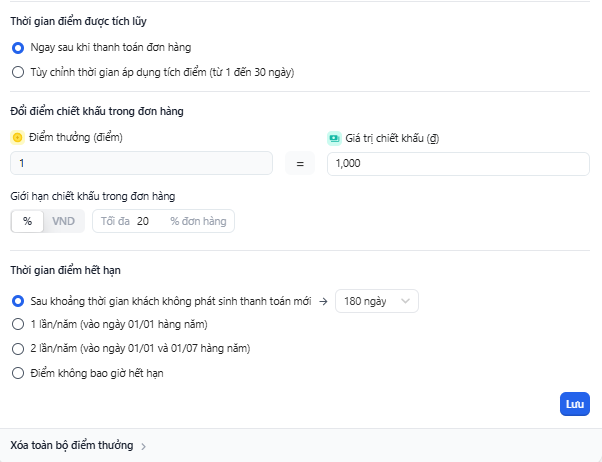Image resolution: width=602 pixels, height=462 pixels.
Task: Click the Lưu save button
Action: [x=575, y=404]
